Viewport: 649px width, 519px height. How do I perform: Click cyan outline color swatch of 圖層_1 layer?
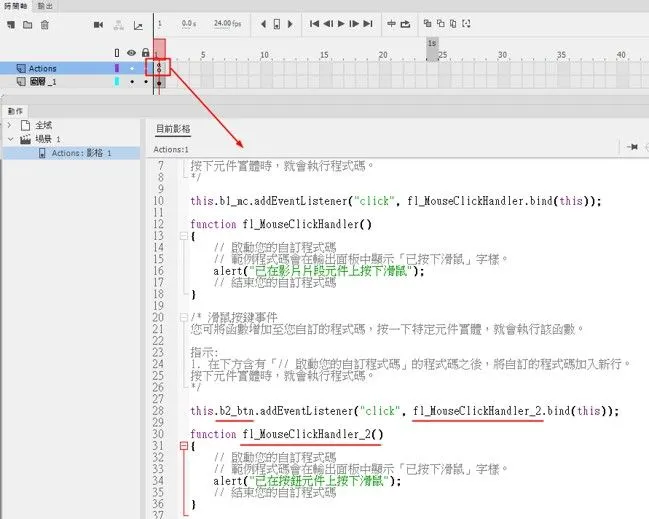tap(117, 82)
